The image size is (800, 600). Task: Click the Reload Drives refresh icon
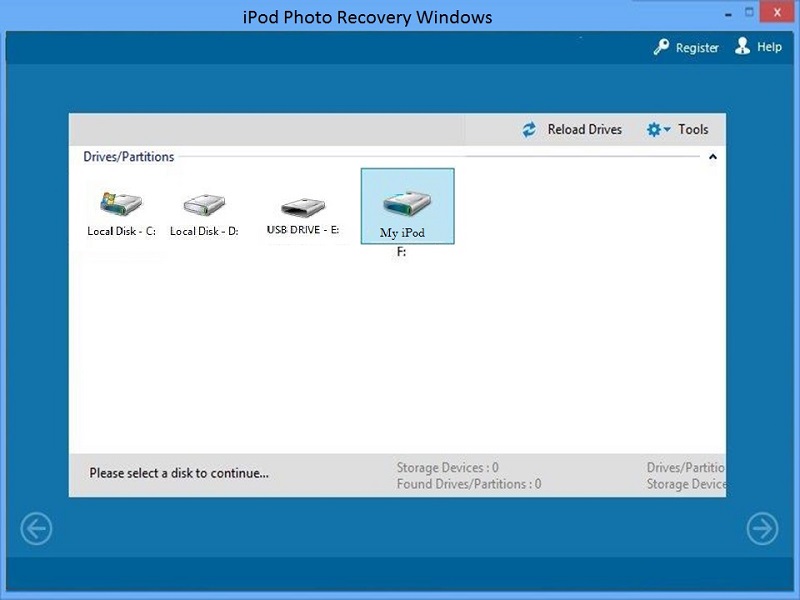(x=529, y=130)
